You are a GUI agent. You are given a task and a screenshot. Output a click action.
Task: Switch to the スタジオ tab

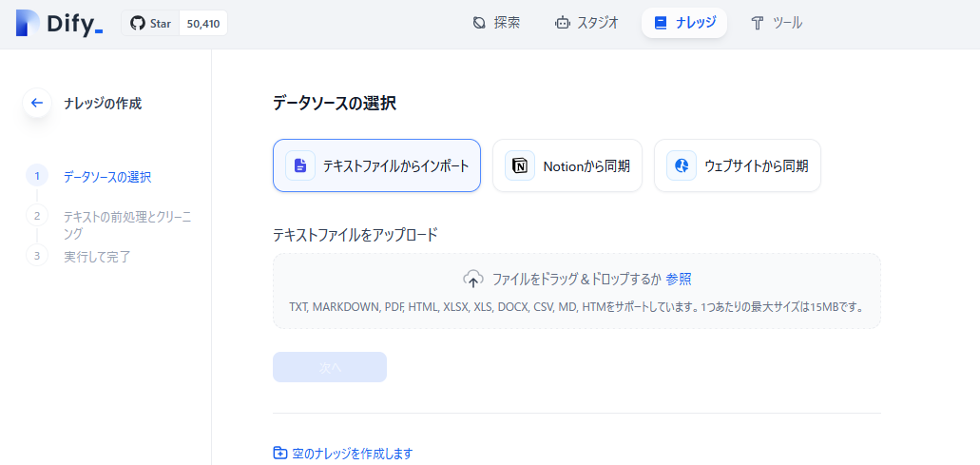point(586,23)
